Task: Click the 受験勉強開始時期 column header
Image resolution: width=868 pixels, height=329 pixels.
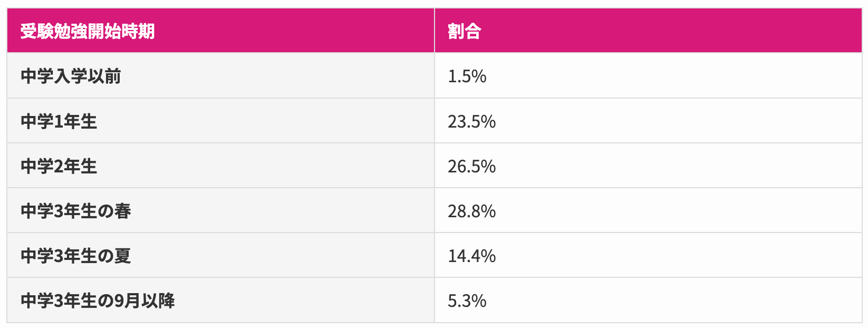Action: pyautogui.click(x=88, y=31)
